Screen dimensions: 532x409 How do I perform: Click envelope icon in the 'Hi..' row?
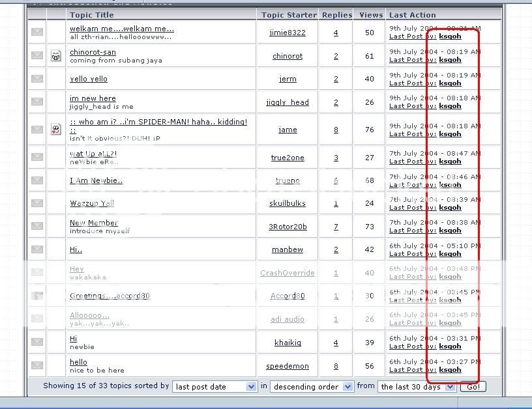(x=37, y=249)
